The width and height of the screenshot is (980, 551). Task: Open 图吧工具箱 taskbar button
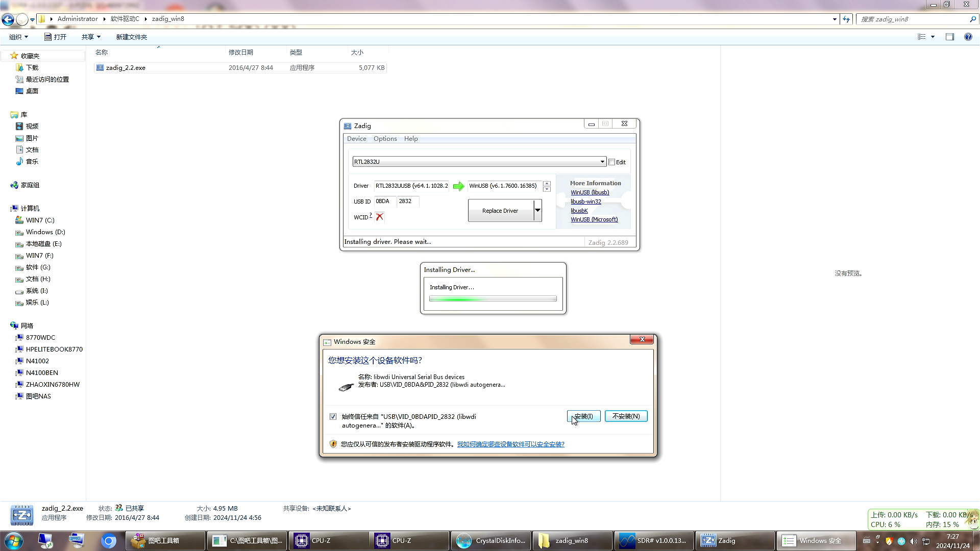[x=164, y=541]
